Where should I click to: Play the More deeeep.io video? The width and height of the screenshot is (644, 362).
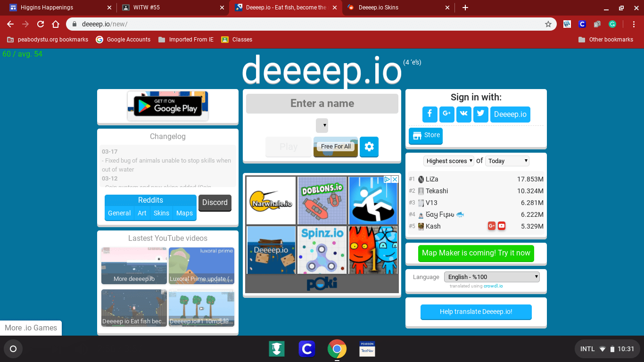coord(134,266)
